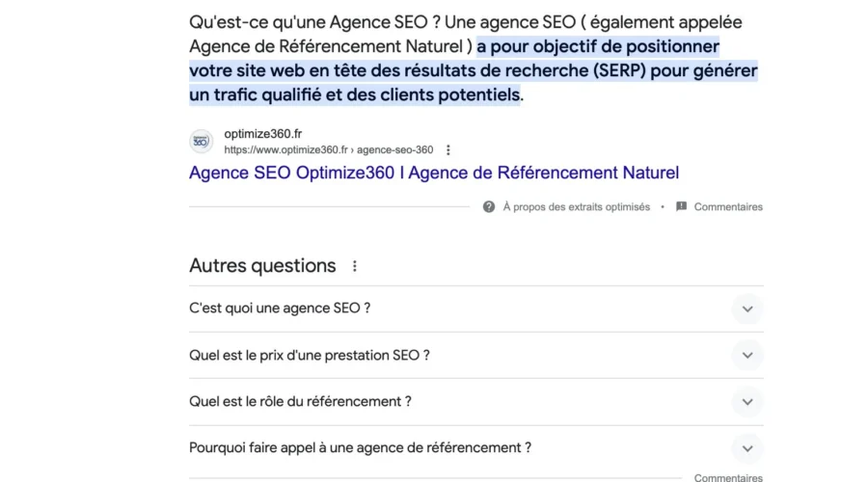Click Commentaires link below the questions list
868x482 pixels.
pyautogui.click(x=728, y=477)
